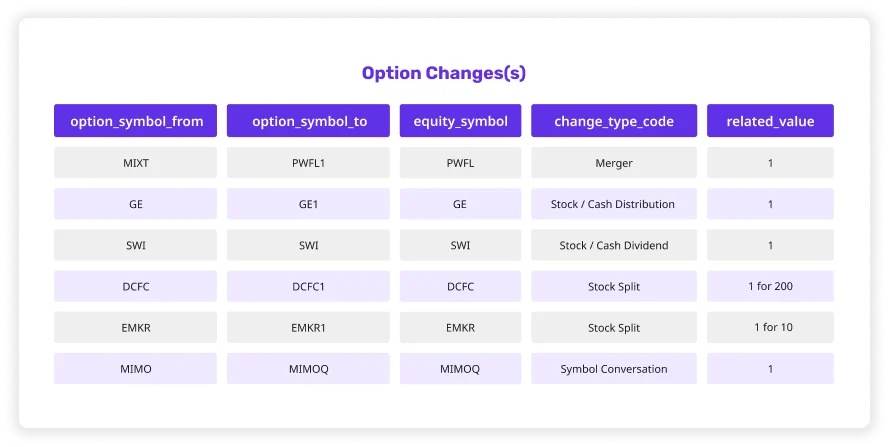Click the option_symbol_to column header
Image resolution: width=889 pixels, height=447 pixels.
point(308,121)
